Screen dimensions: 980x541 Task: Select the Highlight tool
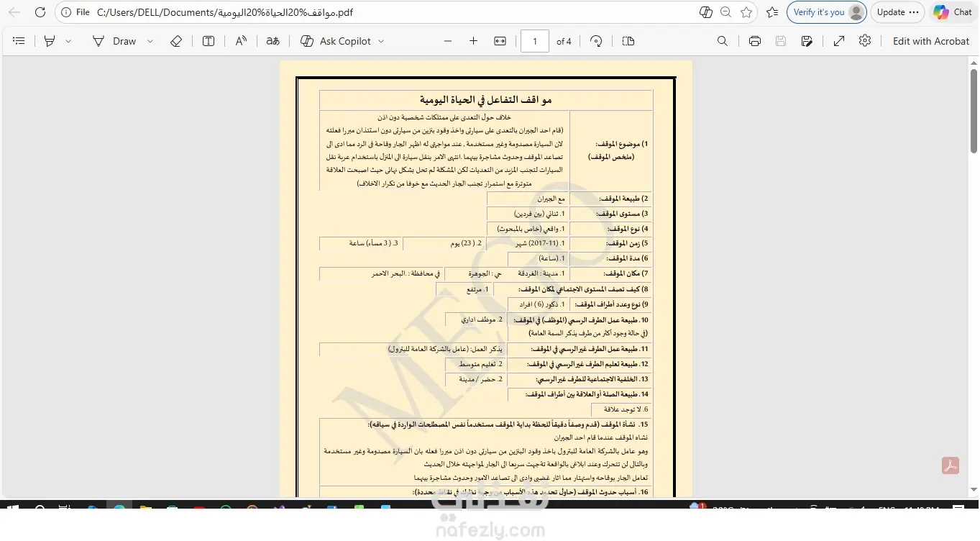tap(50, 41)
